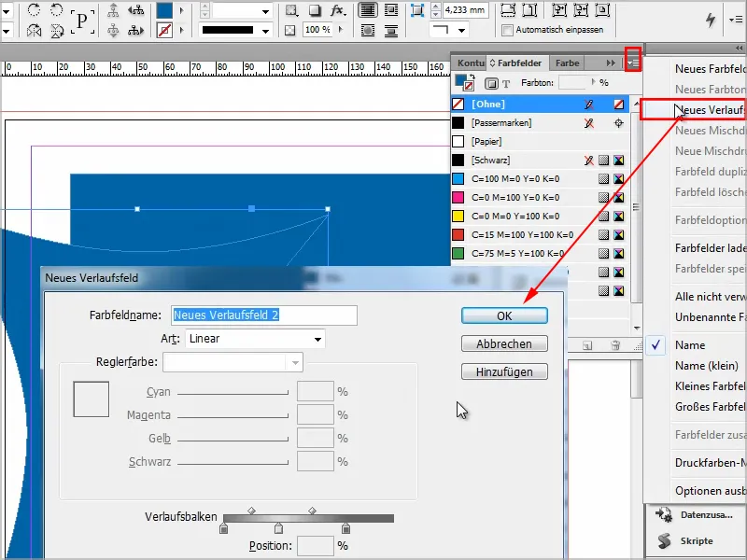This screenshot has width=747, height=560.
Task: Choose Farbfelder laden menu entry
Action: coord(710,248)
